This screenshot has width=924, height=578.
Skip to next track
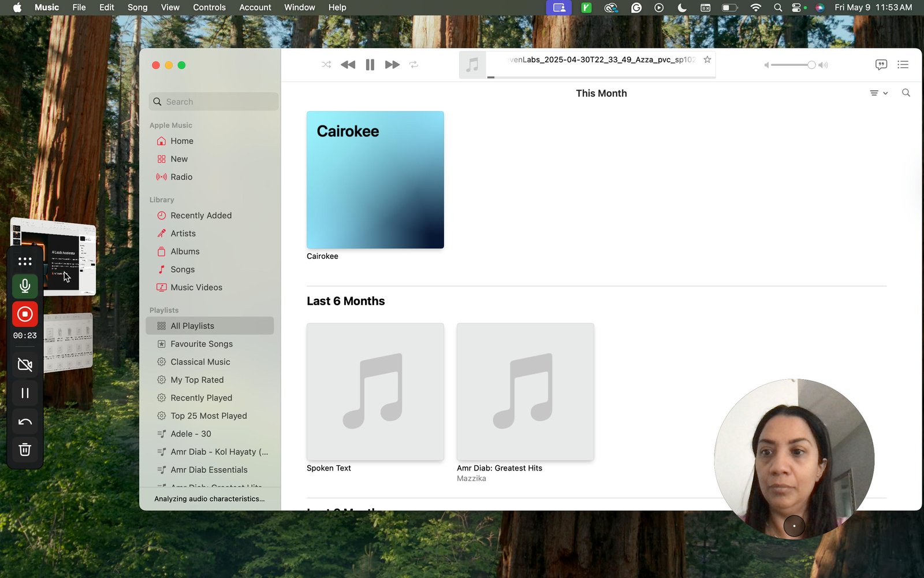392,65
